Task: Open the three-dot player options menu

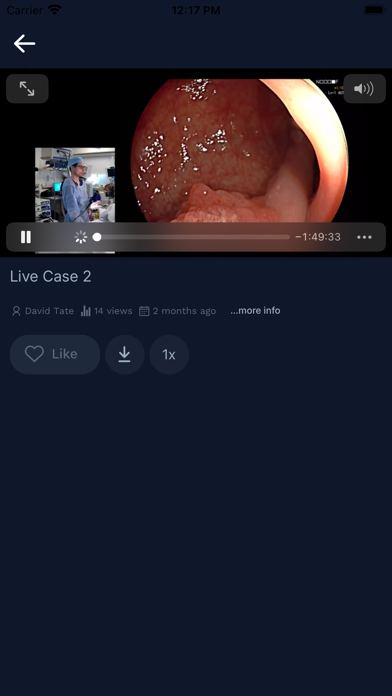Action: point(364,237)
